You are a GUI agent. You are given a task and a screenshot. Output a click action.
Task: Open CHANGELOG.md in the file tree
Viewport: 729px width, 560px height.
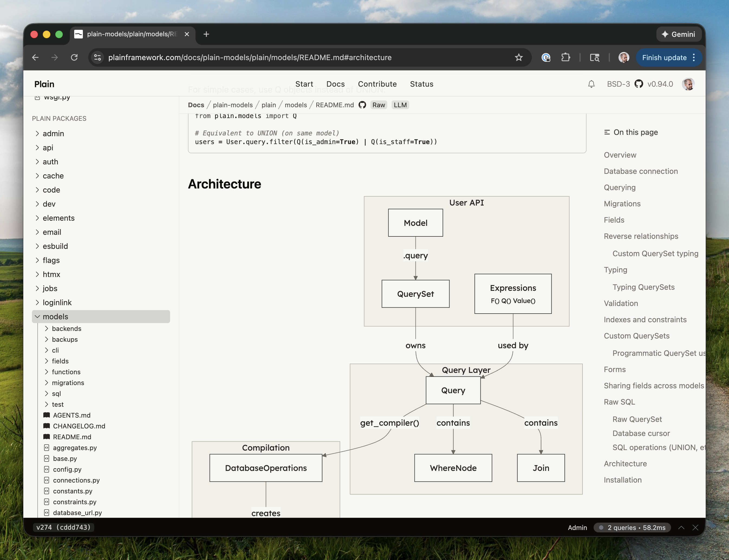[79, 426]
